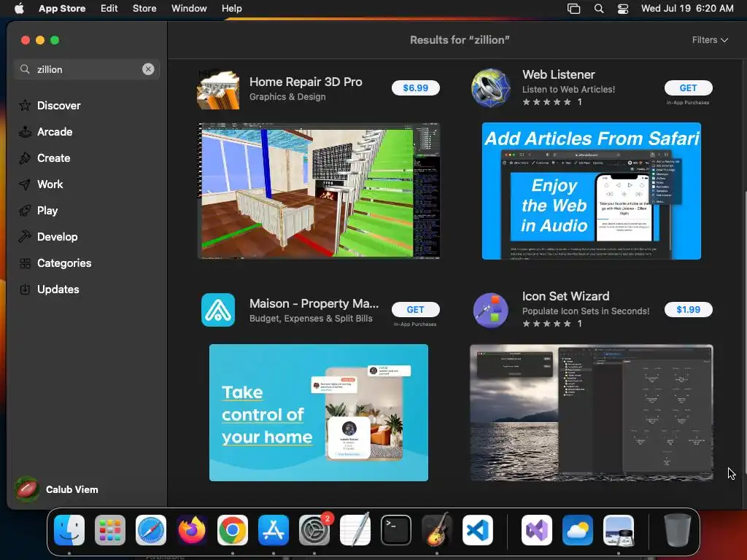Open Preview from the dock
Screen dimensions: 747x560
point(619,530)
